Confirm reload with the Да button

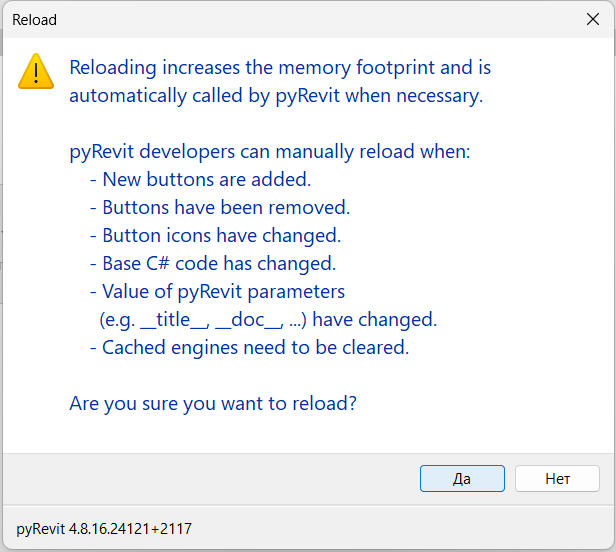[462, 478]
